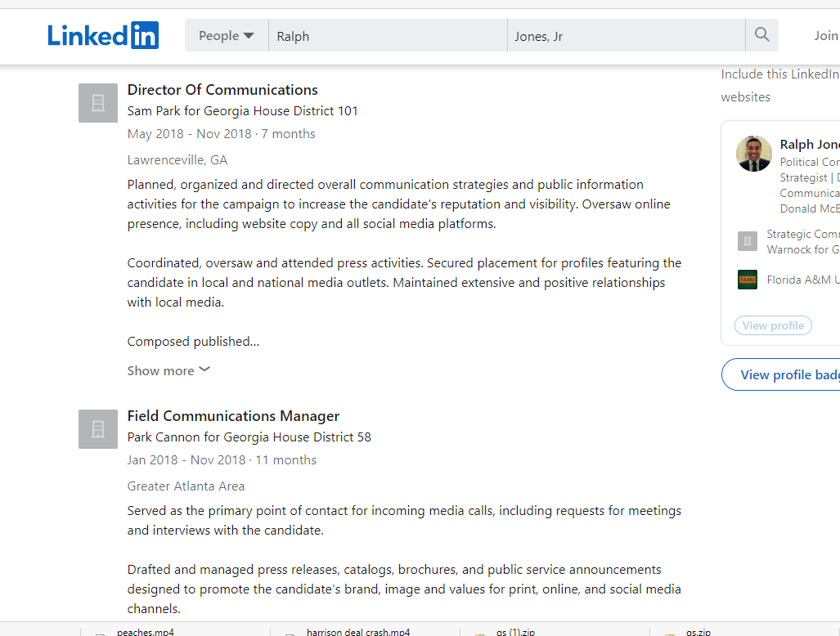This screenshot has width=840, height=636.
Task: Open the LinkedIn home logo
Action: 103,35
